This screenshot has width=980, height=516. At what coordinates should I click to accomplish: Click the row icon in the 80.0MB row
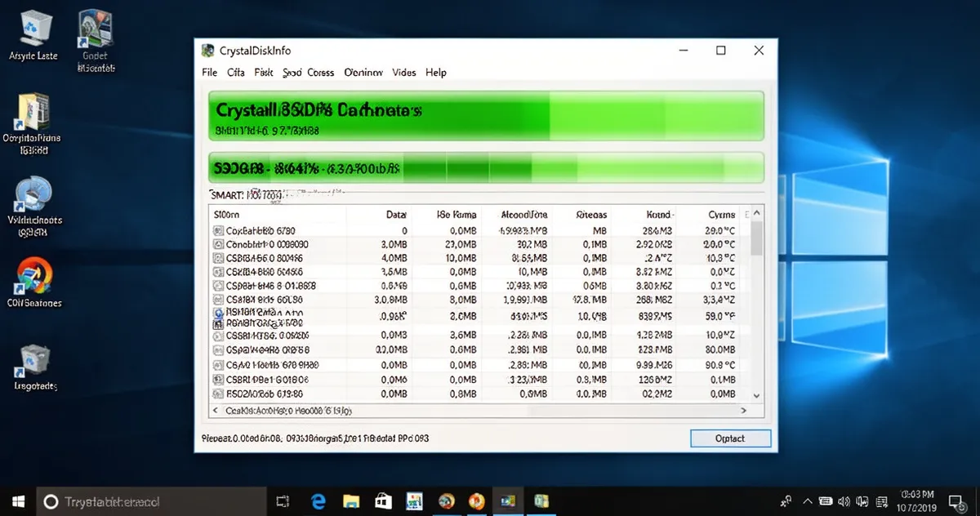click(x=218, y=350)
